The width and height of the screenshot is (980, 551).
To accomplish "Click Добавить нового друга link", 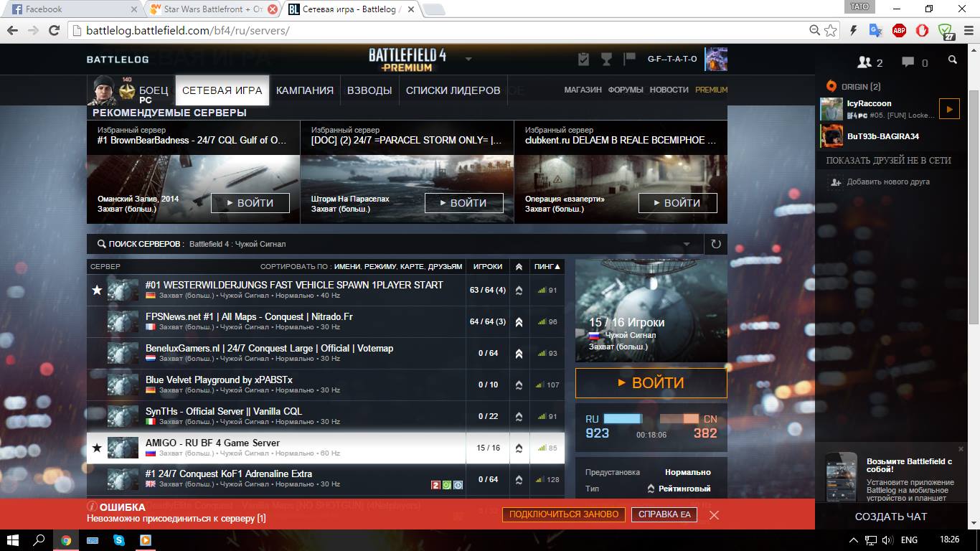I will click(x=888, y=182).
